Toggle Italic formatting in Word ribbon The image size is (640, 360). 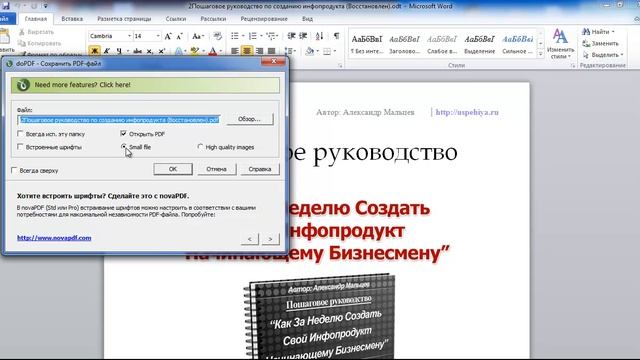click(107, 51)
